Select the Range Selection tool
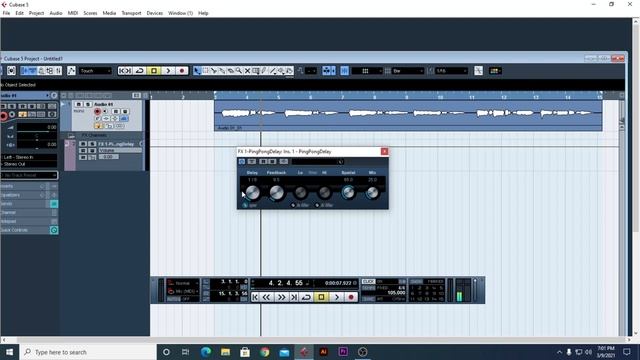The height and width of the screenshot is (360, 640). click(x=206, y=71)
